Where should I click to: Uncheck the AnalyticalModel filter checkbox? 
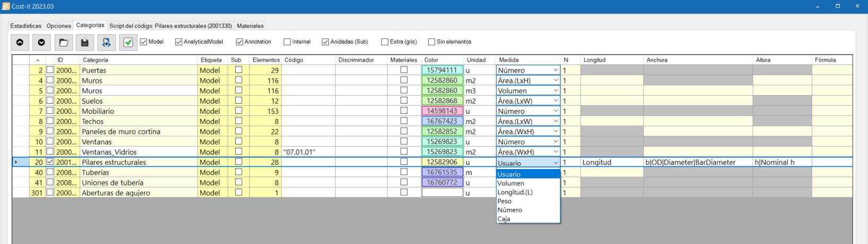click(x=178, y=41)
